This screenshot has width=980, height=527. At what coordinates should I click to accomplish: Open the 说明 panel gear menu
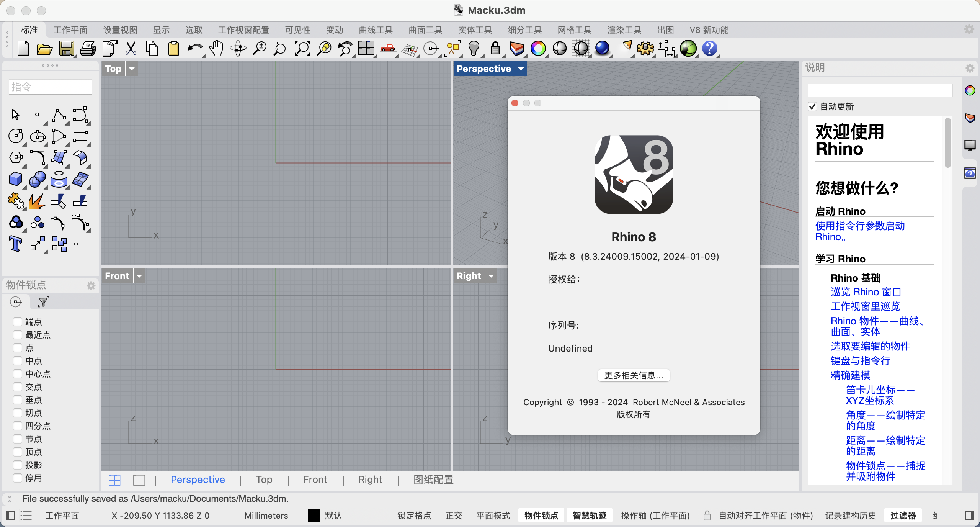click(970, 68)
